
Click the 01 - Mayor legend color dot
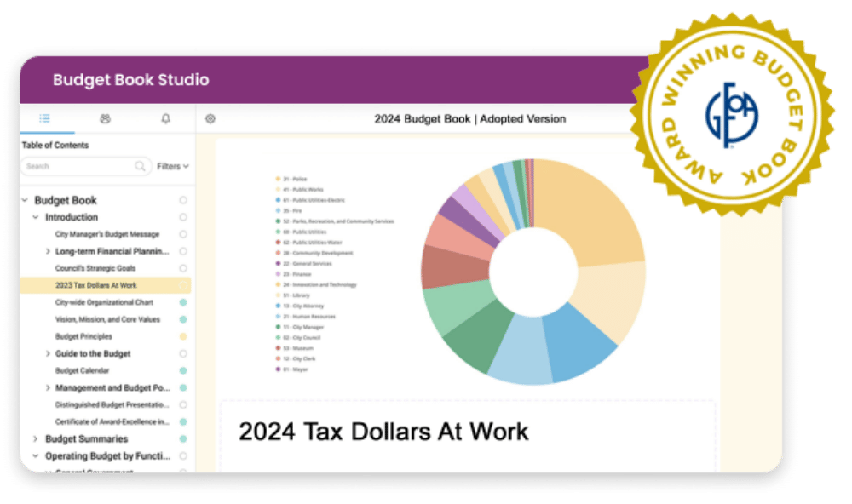tap(279, 369)
